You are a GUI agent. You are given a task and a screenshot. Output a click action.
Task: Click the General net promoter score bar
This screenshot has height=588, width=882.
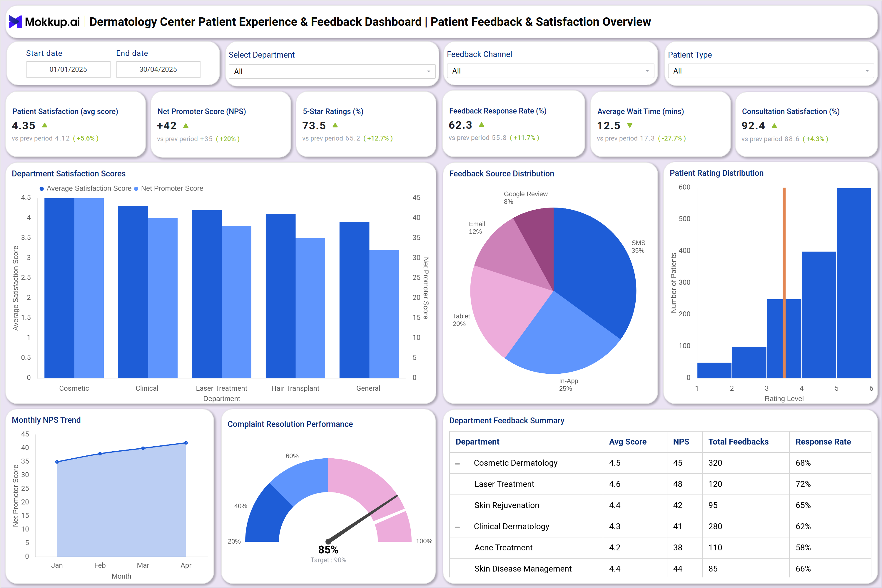(384, 314)
